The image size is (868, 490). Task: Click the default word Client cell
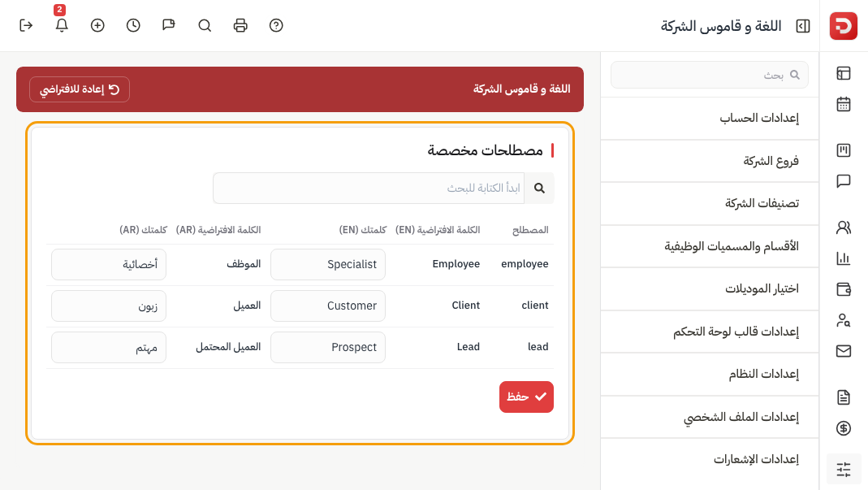point(465,306)
